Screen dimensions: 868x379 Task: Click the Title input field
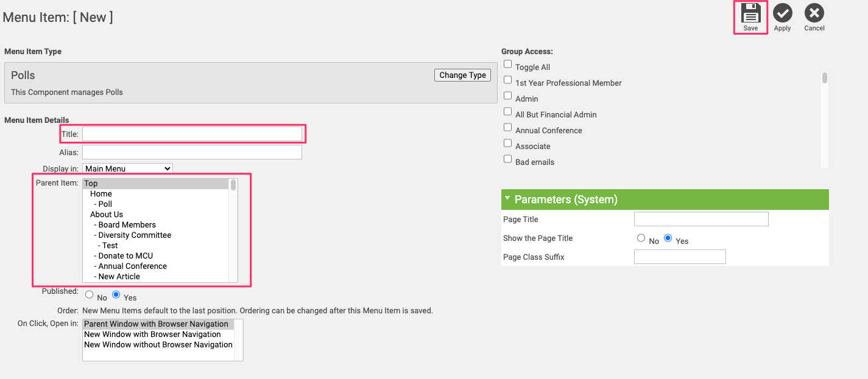tap(192, 134)
